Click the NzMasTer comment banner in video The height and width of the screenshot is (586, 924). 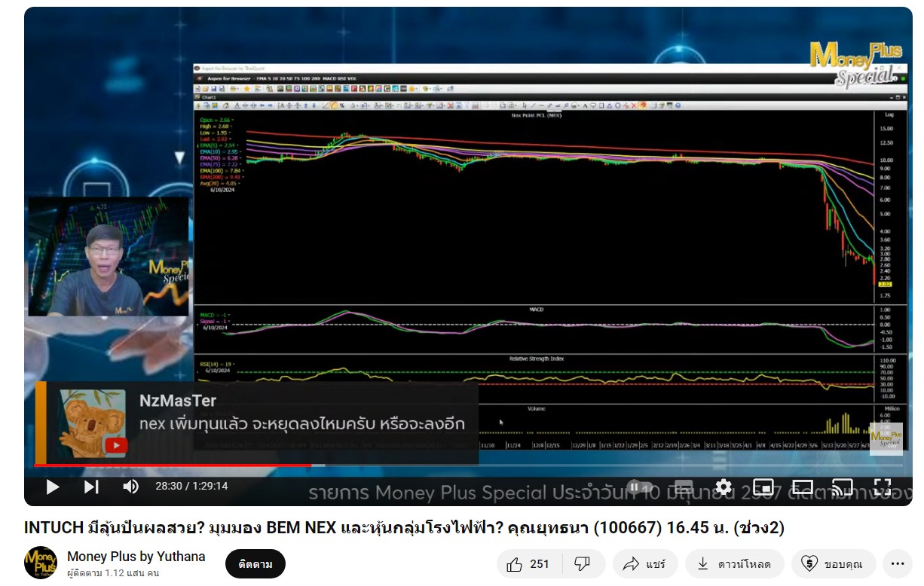tap(256, 423)
